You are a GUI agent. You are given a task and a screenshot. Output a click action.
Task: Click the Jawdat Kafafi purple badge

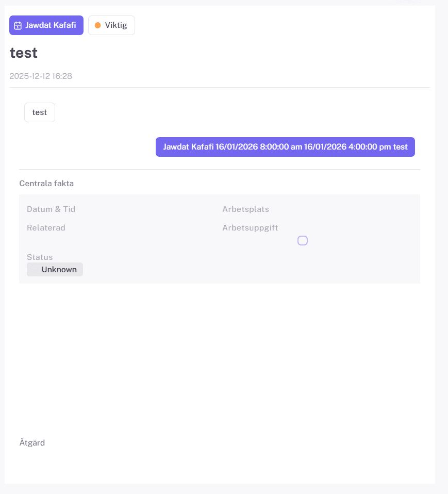(46, 25)
